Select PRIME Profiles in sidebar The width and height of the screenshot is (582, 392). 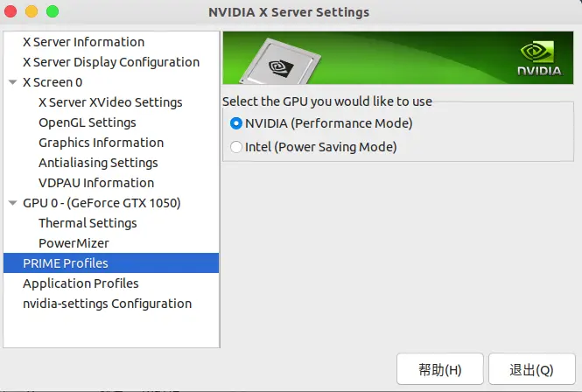coord(111,263)
